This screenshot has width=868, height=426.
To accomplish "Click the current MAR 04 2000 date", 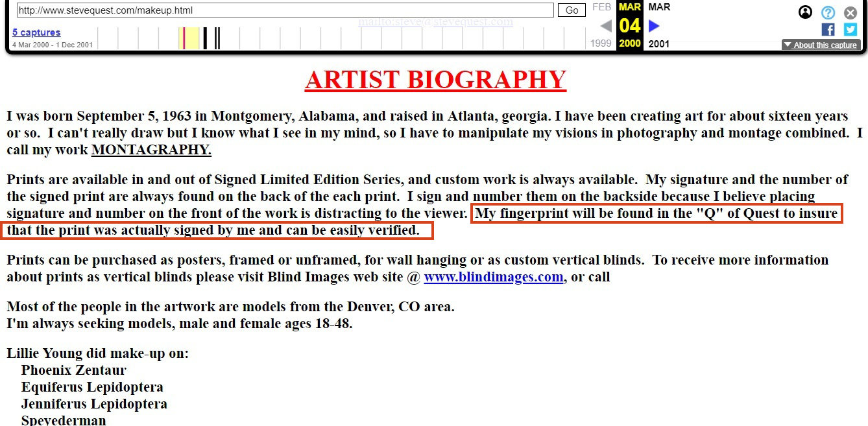I will [x=630, y=25].
